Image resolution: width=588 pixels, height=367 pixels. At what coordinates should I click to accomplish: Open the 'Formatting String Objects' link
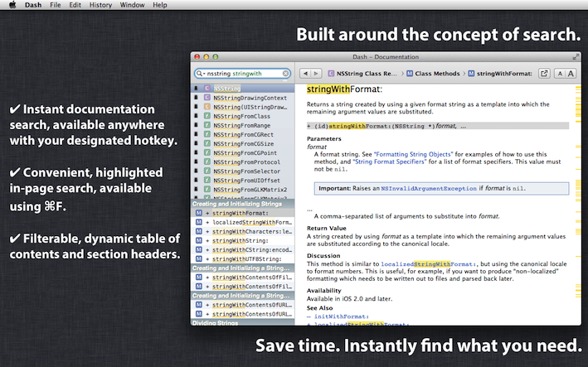tap(413, 154)
